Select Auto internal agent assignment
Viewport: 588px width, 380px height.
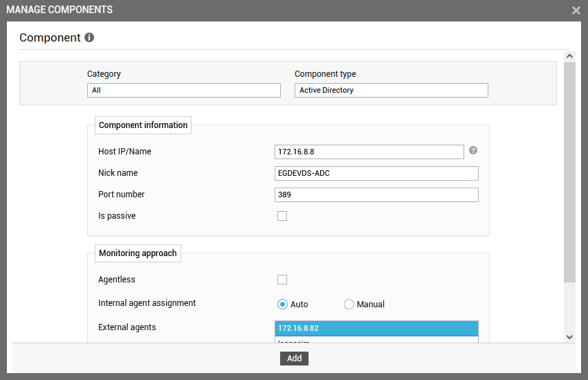click(x=282, y=305)
